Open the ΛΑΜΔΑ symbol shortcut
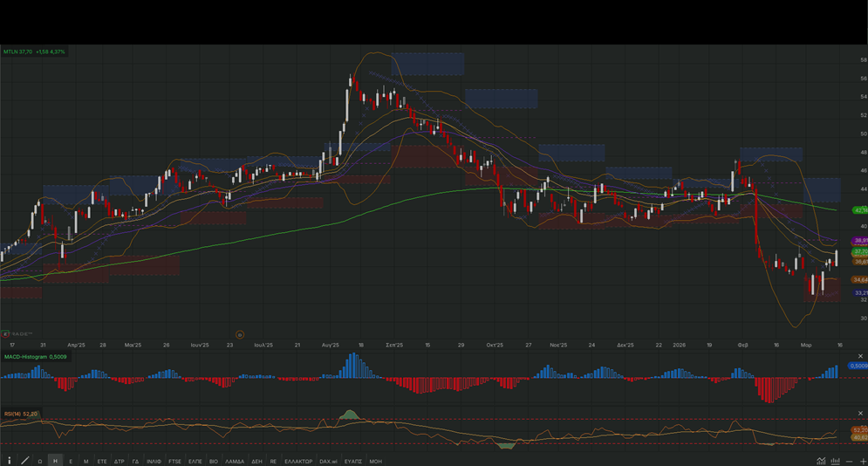 click(x=235, y=461)
